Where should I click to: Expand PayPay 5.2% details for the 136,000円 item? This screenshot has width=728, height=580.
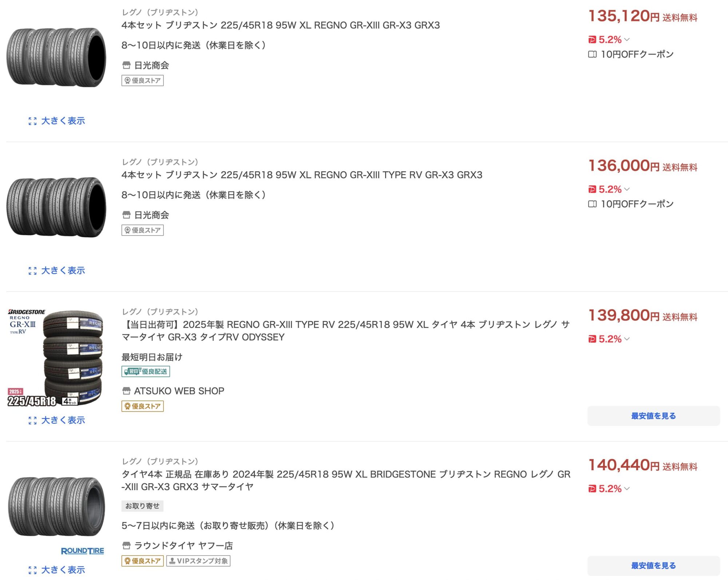click(x=626, y=189)
